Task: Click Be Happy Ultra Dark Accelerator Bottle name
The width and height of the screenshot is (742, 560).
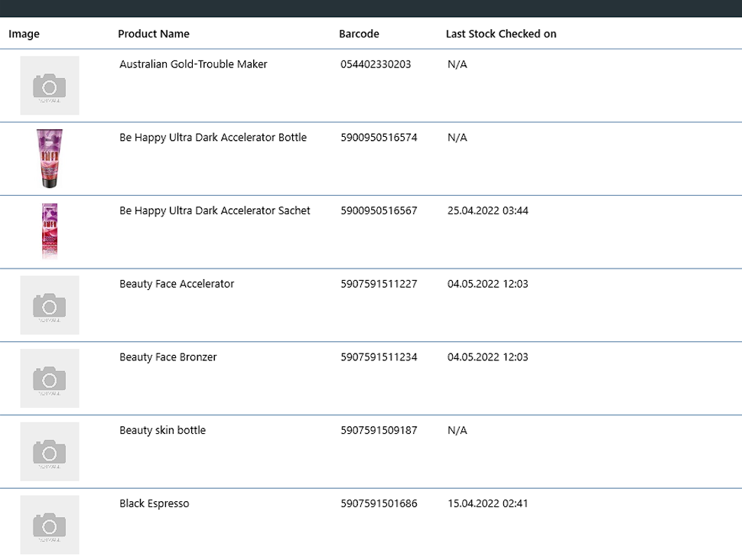Action: [213, 138]
